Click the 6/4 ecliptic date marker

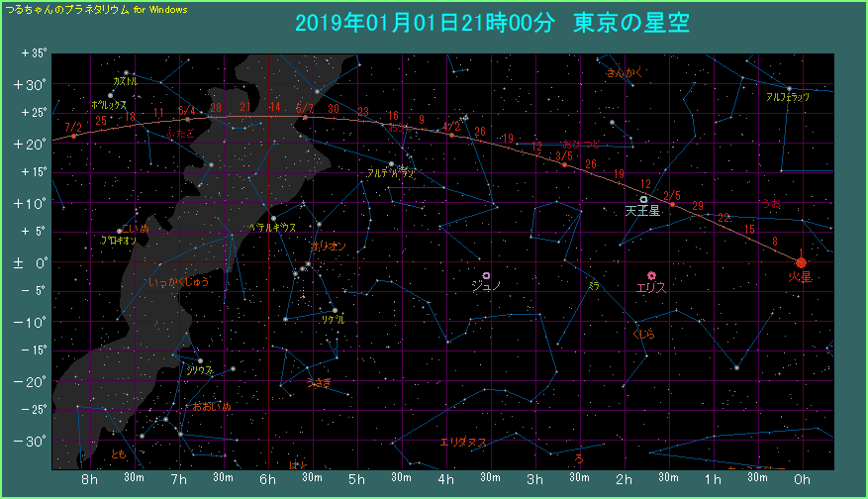point(188,119)
